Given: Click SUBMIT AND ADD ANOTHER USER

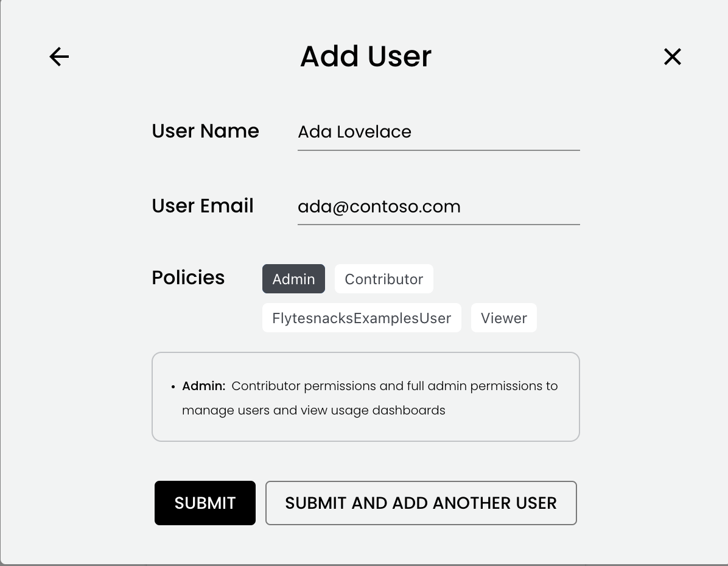Looking at the screenshot, I should [421, 503].
